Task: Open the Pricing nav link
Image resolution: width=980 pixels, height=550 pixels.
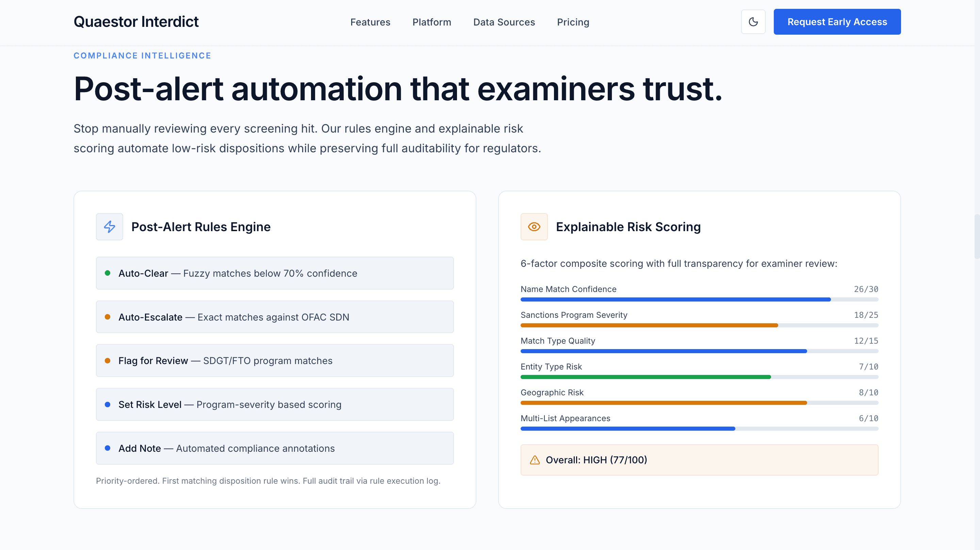Action: click(573, 22)
